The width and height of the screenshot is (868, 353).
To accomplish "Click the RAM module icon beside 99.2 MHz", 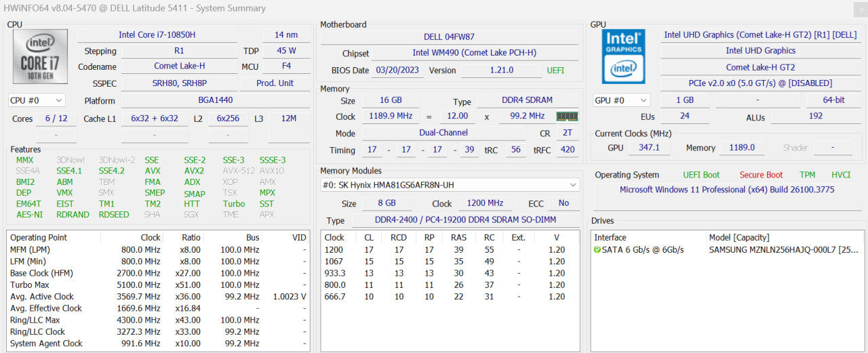I will [x=567, y=116].
